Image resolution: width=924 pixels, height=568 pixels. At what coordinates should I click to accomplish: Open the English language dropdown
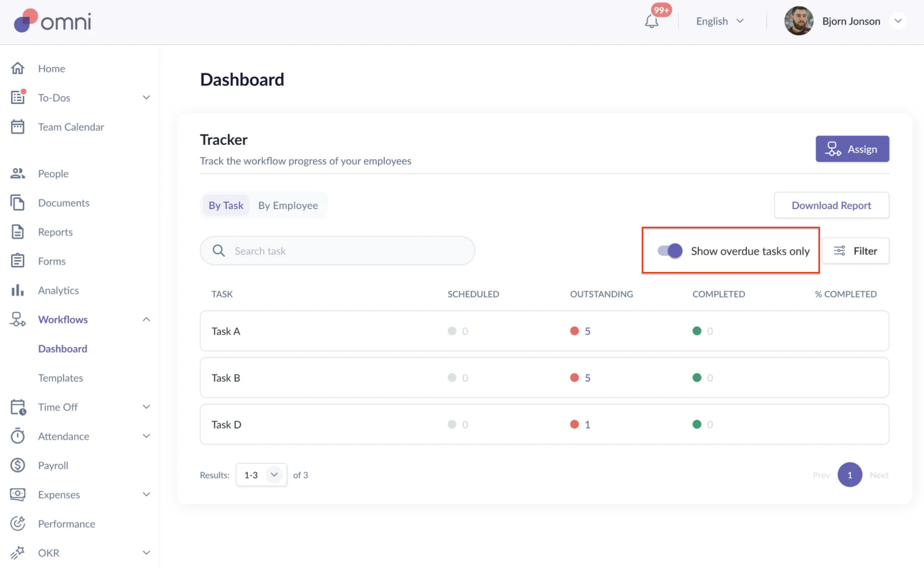[720, 21]
